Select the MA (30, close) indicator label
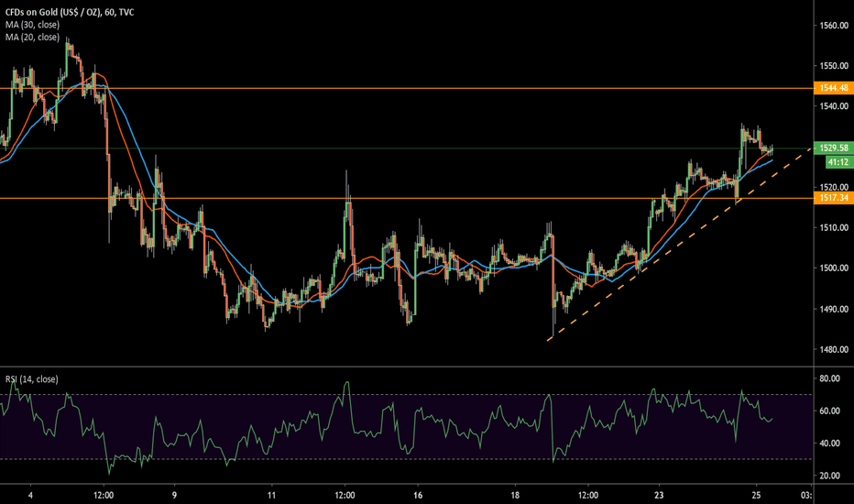 click(x=32, y=25)
